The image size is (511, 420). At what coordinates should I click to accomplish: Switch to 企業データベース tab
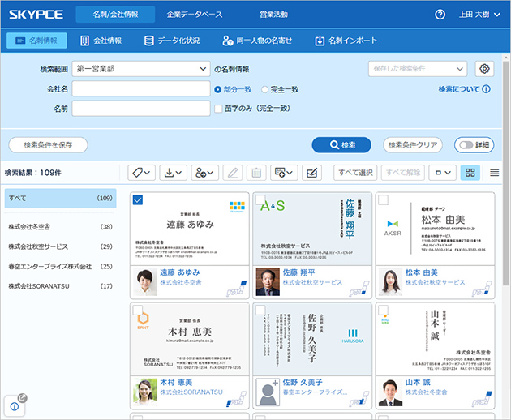(195, 15)
